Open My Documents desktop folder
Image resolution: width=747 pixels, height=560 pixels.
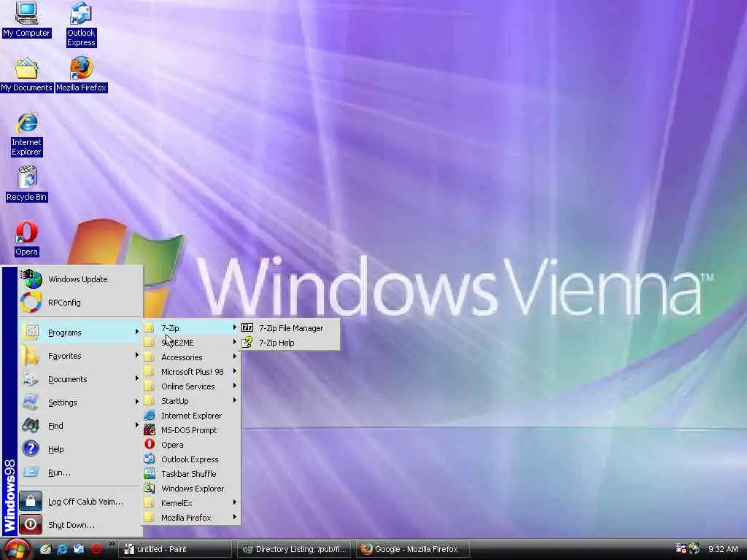tap(26, 75)
